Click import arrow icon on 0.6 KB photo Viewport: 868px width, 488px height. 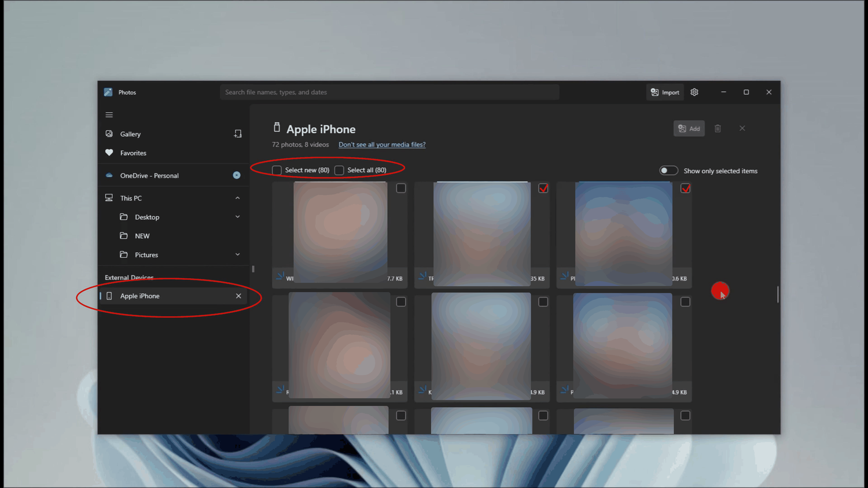[x=564, y=276]
